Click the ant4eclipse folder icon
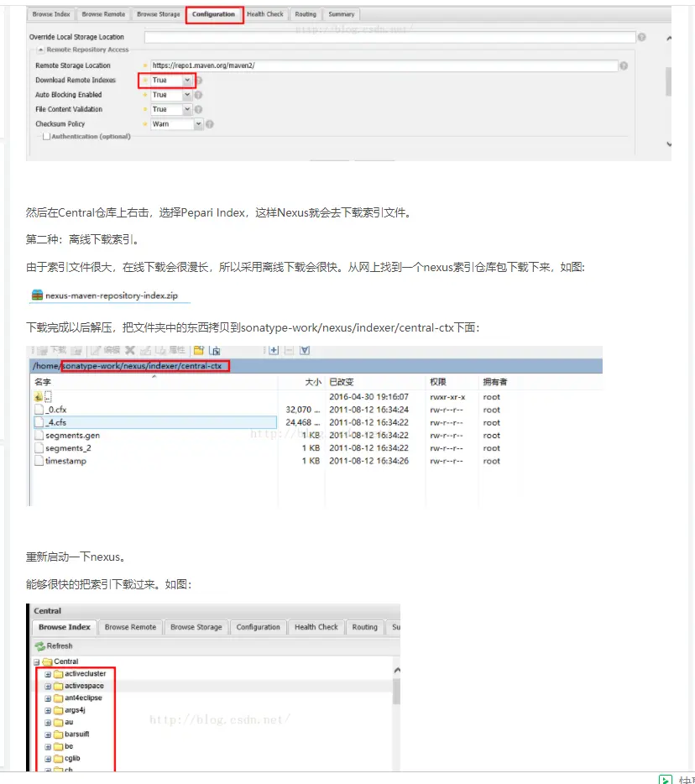This screenshot has height=784, width=695. click(59, 698)
